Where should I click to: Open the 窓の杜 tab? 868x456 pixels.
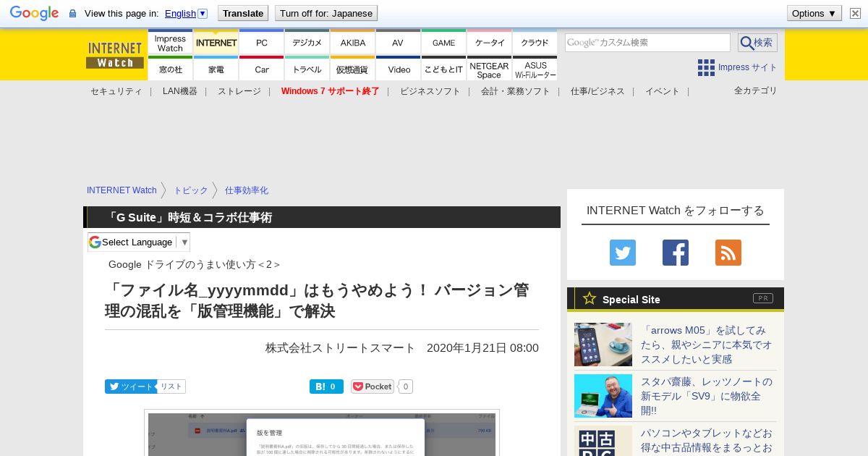(170, 69)
